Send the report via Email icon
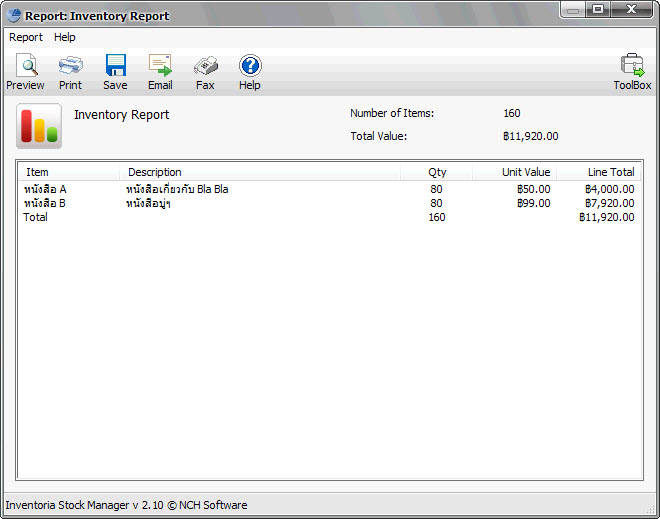Viewport: 660px width, 519px height. coord(160,72)
